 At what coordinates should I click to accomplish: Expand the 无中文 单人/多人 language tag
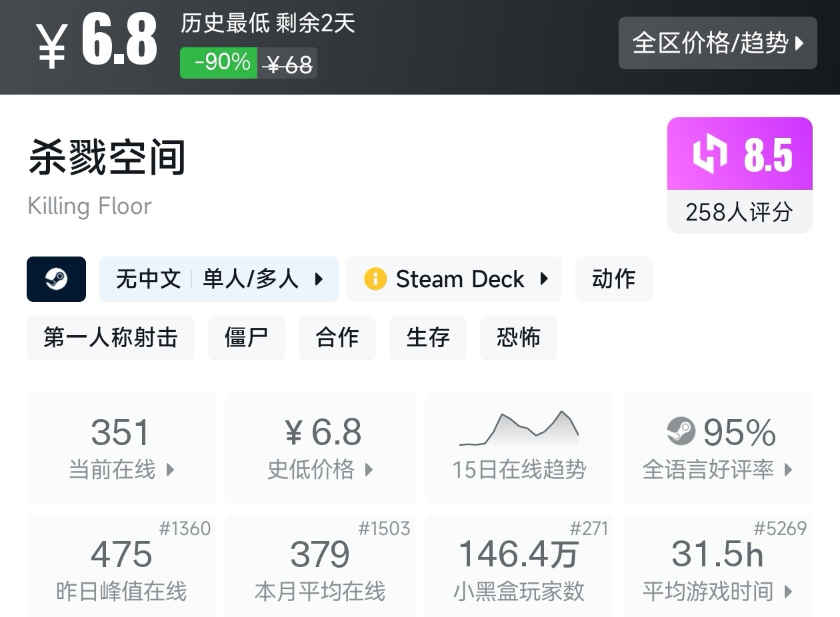point(219,279)
